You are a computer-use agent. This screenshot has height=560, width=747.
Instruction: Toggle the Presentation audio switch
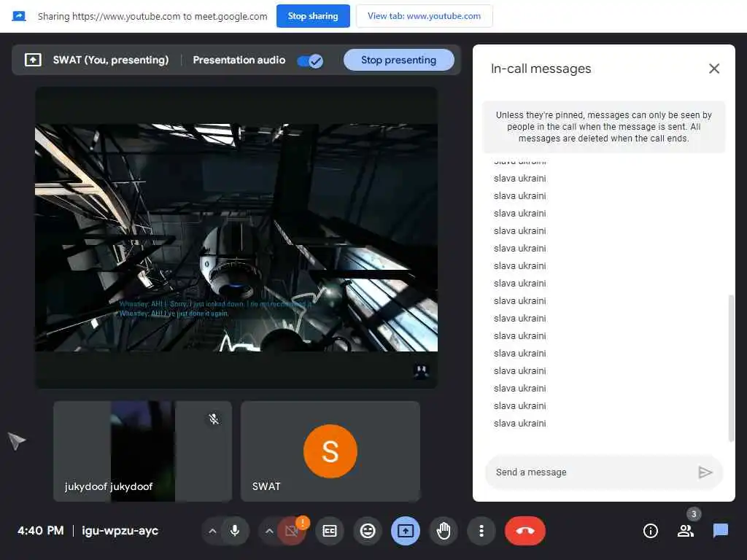point(309,61)
